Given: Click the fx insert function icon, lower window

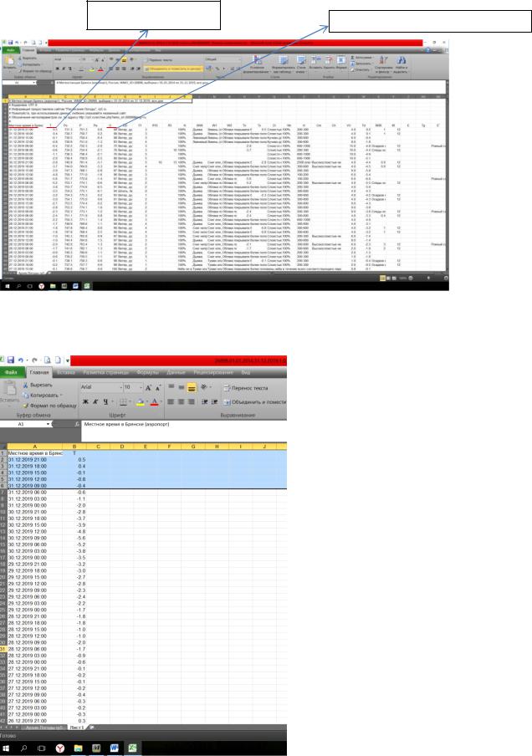Looking at the screenshot, I should click(x=77, y=424).
